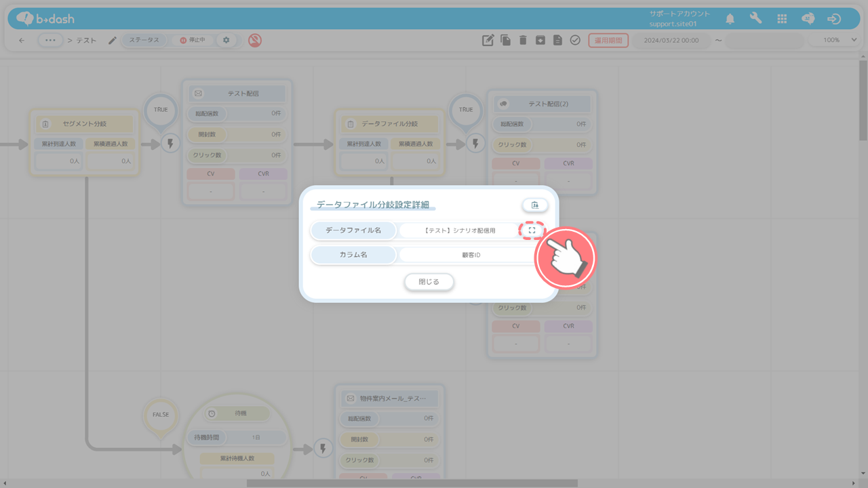
Task: Click the lightning icon after セグメント分岐
Action: 170,143
